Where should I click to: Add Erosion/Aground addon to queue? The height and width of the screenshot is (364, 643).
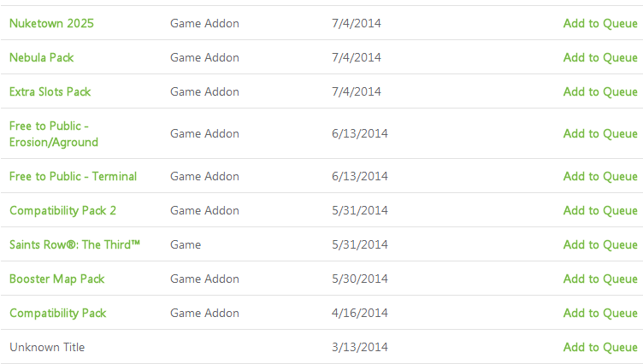[x=600, y=133]
